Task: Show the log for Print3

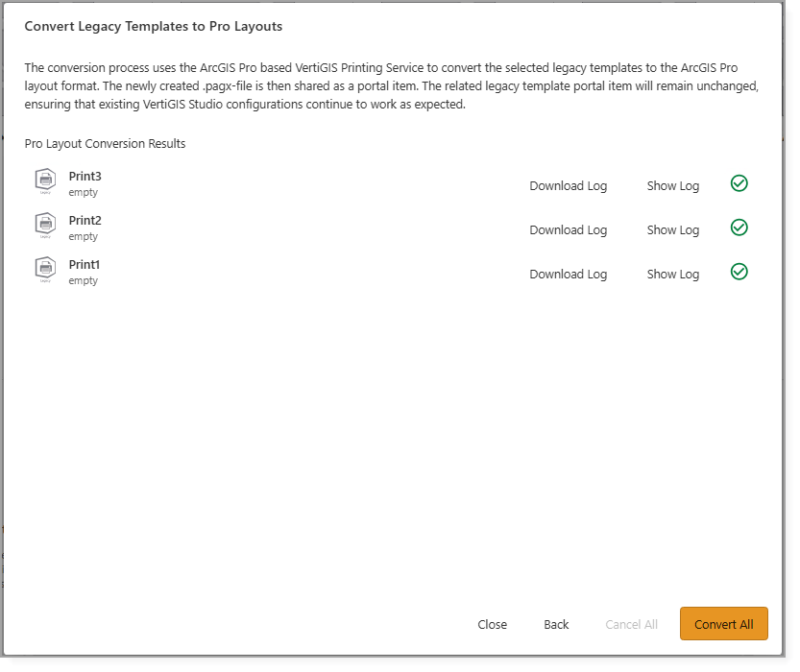Action: click(x=672, y=185)
